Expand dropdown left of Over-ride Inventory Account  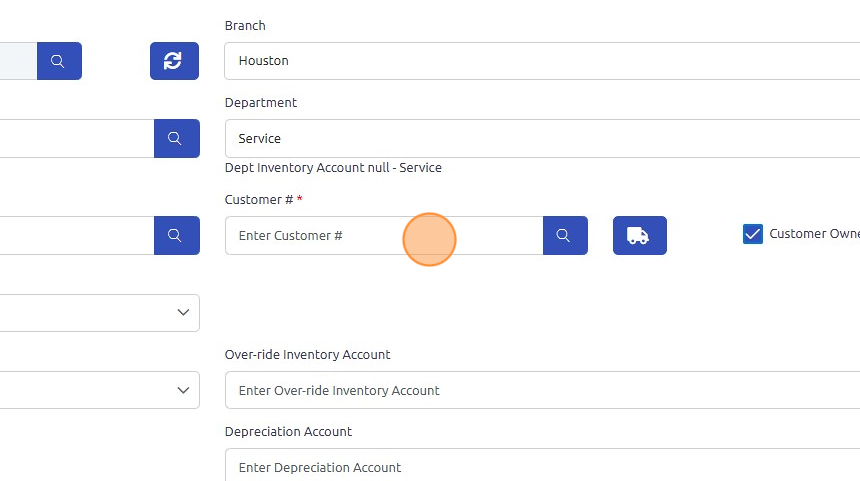pyautogui.click(x=183, y=390)
